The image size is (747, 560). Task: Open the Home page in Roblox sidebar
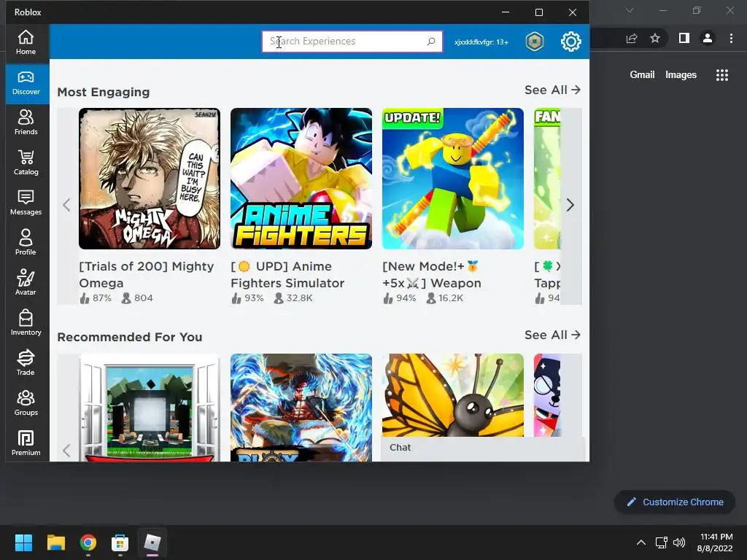(26, 43)
